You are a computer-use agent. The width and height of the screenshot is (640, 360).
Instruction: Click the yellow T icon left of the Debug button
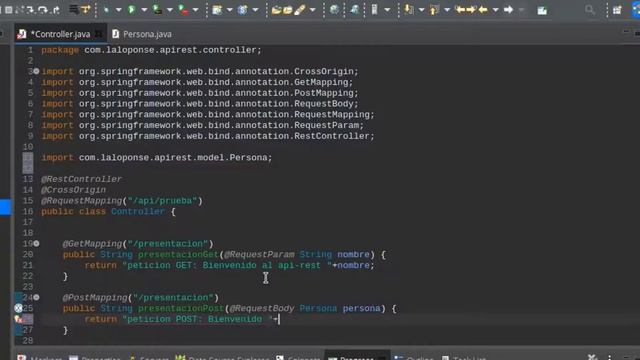coord(85,10)
